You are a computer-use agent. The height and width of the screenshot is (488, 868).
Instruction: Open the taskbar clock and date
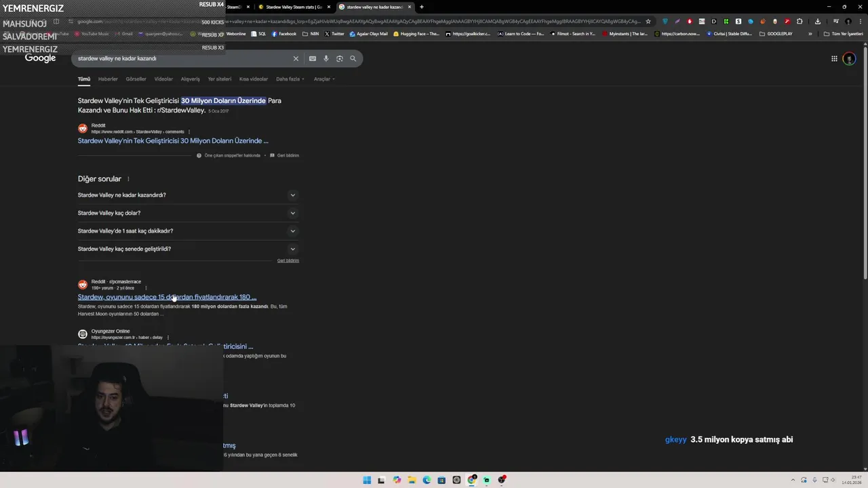[x=852, y=480]
